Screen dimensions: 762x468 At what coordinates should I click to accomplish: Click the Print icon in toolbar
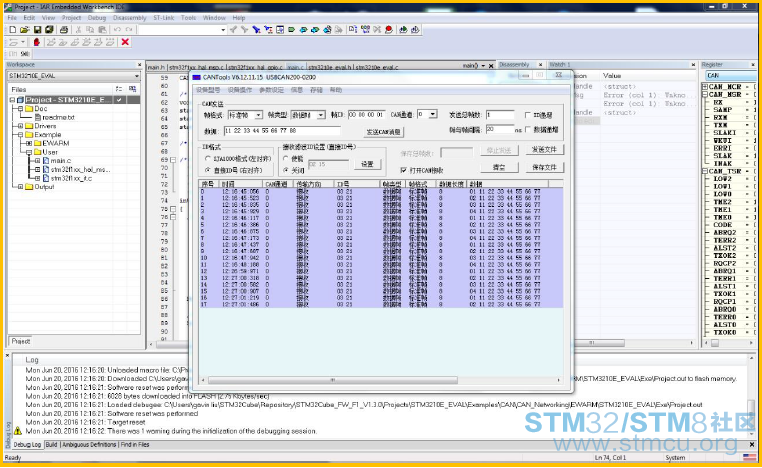(64, 30)
